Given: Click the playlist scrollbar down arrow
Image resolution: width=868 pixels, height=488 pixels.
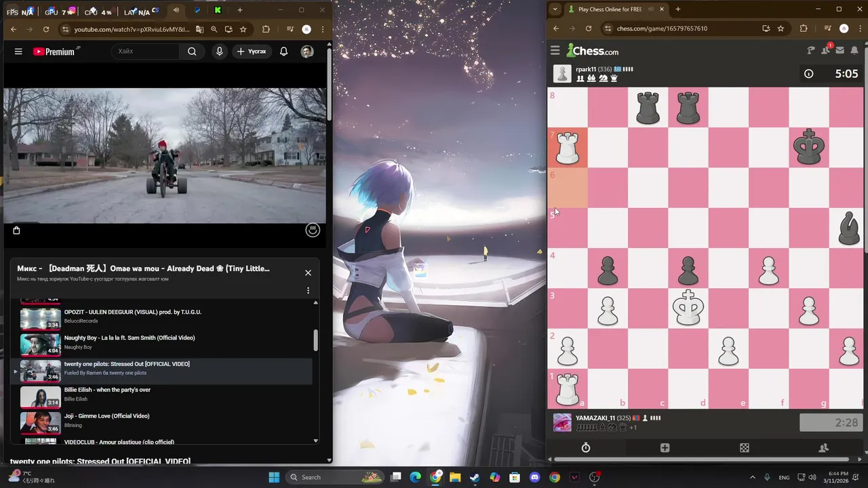Looking at the screenshot, I should [x=315, y=441].
